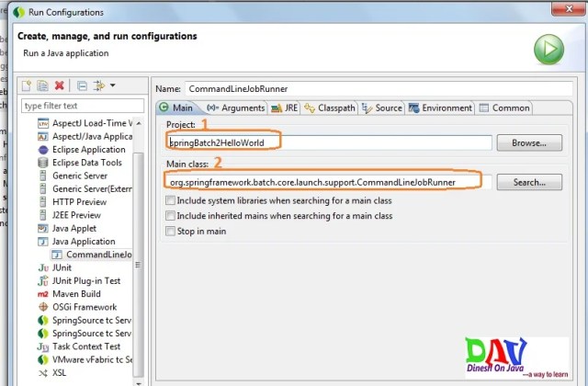The image size is (588, 386).
Task: Switch to the Common tab
Action: (x=504, y=108)
